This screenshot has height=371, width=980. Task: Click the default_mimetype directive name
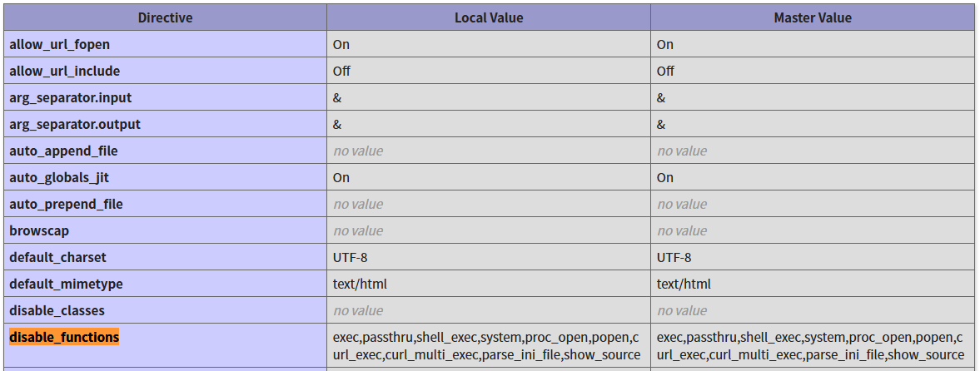(x=66, y=284)
